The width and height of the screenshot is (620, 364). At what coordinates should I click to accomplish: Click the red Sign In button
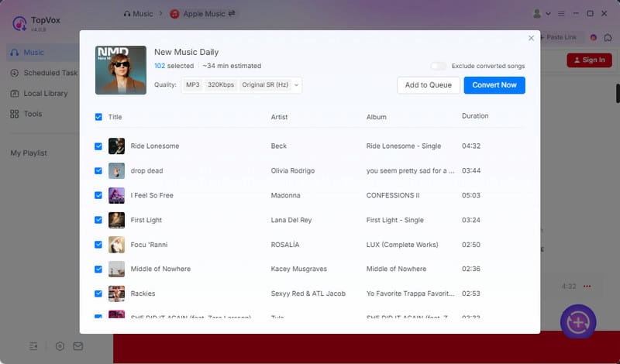click(x=589, y=60)
